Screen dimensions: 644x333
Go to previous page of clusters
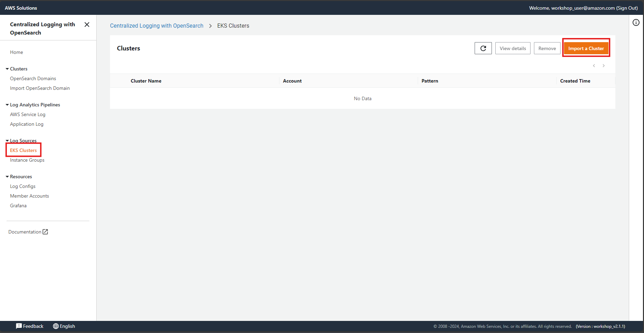[594, 66]
